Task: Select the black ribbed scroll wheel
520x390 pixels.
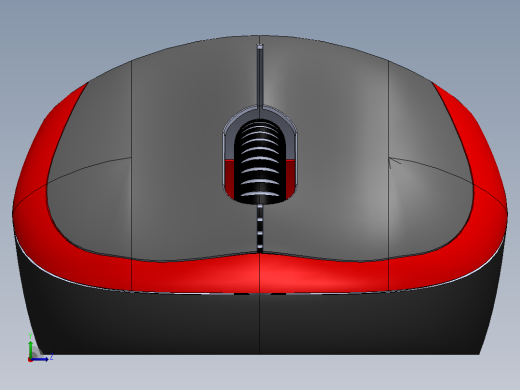Action: 260,162
